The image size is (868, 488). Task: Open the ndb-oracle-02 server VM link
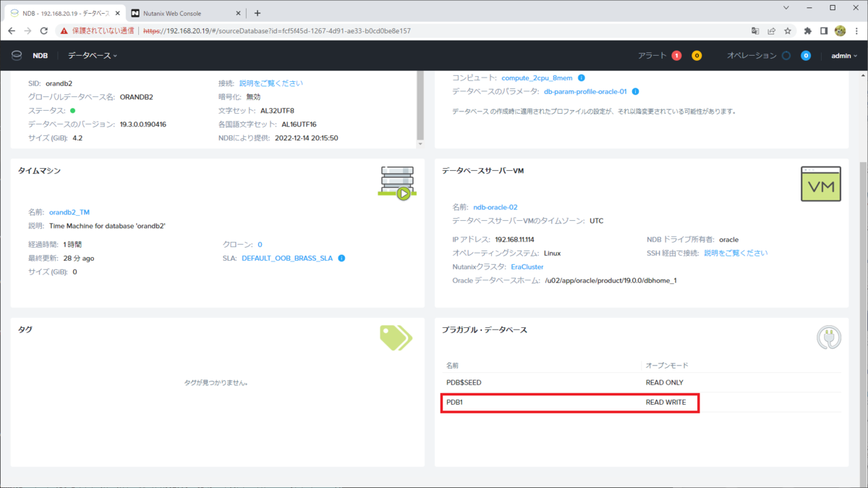tap(495, 208)
